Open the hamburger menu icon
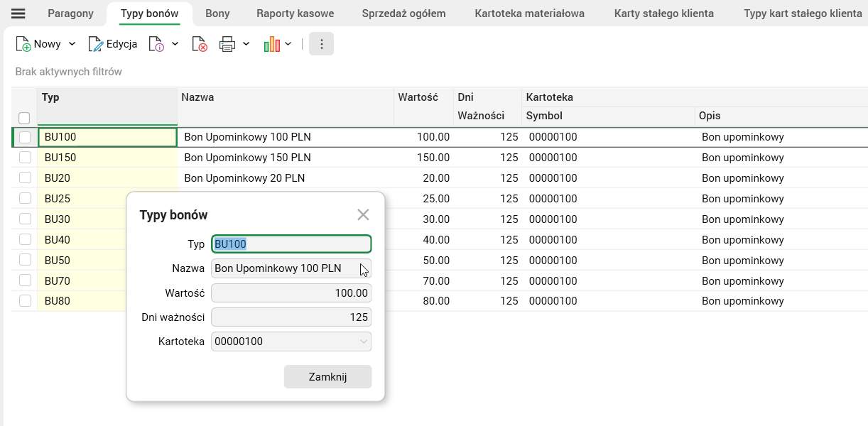 (x=18, y=12)
